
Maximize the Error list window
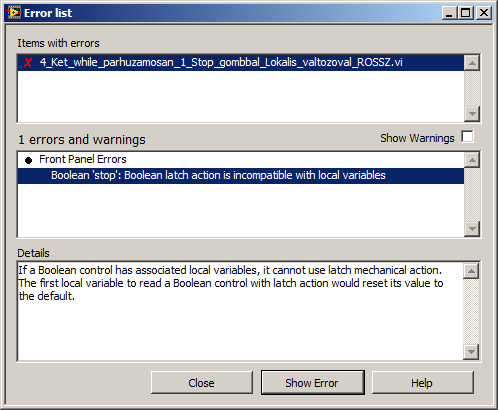coord(465,13)
